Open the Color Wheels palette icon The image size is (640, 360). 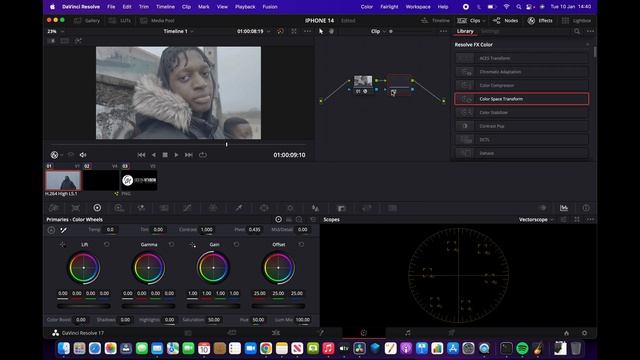[x=97, y=208]
